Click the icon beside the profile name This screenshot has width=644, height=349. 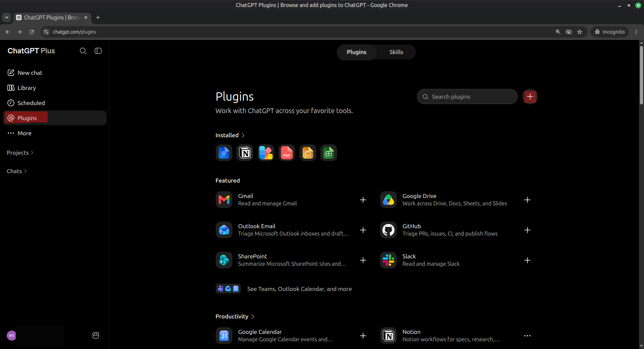pos(96,336)
